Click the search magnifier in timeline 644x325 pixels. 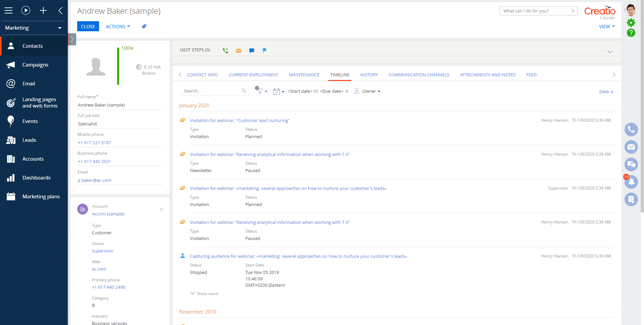click(244, 91)
